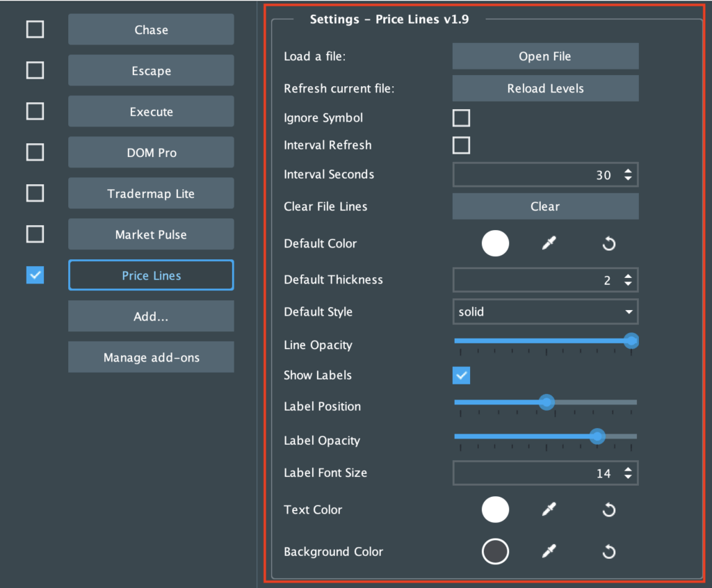Image resolution: width=712 pixels, height=588 pixels.
Task: Click the Default Color white swatch
Action: (x=495, y=243)
